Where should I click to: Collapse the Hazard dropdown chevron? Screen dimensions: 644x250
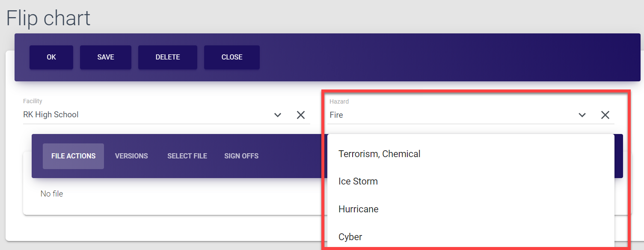[x=582, y=115]
